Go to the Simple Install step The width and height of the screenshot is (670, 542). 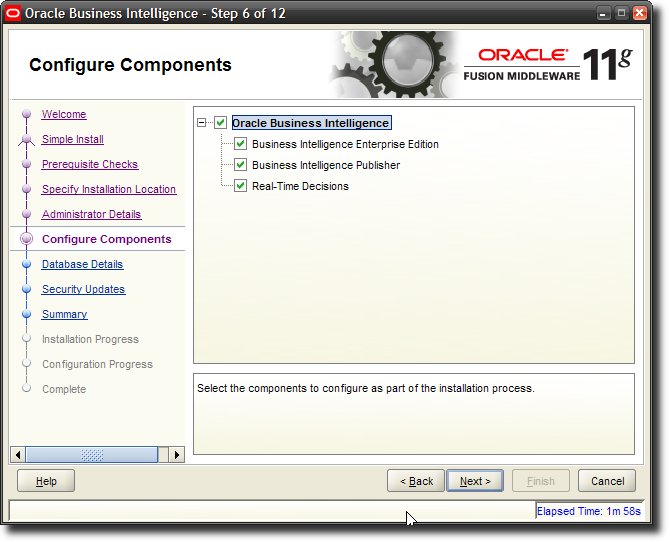click(73, 139)
